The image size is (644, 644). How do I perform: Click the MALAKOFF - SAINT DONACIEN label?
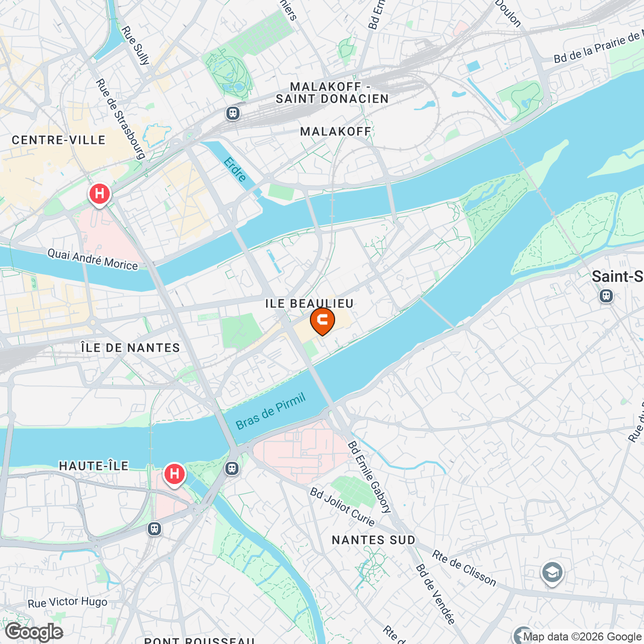pyautogui.click(x=333, y=93)
